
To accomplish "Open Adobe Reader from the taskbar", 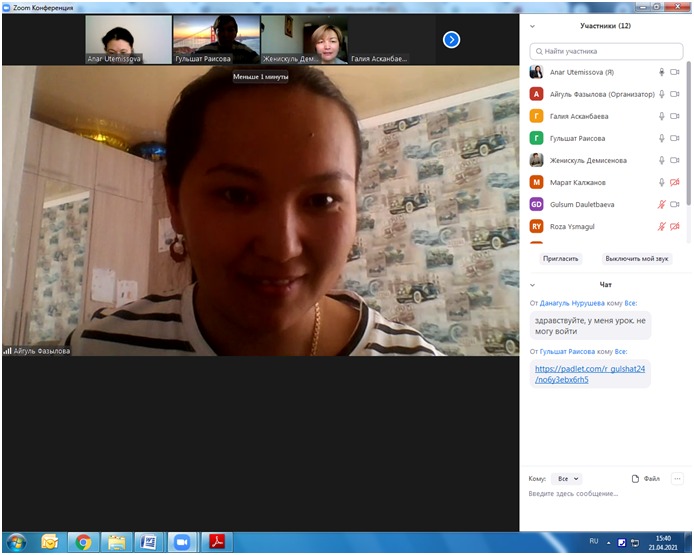I will (217, 542).
